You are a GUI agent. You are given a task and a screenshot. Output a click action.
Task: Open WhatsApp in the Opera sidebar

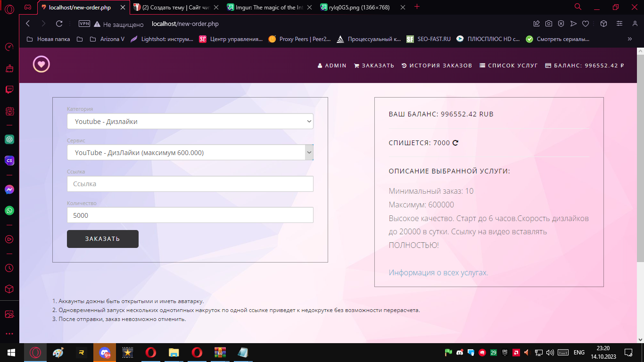pyautogui.click(x=9, y=210)
